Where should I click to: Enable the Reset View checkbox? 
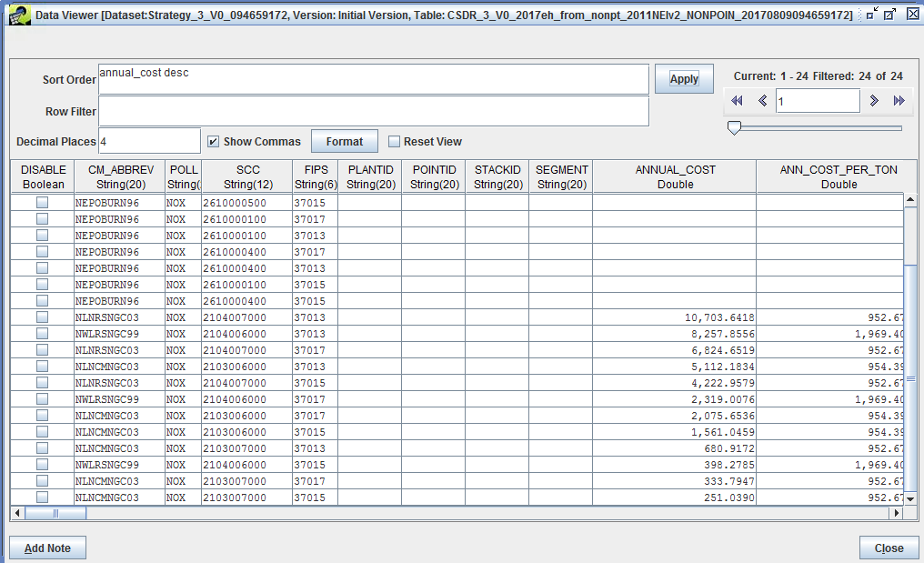(395, 141)
